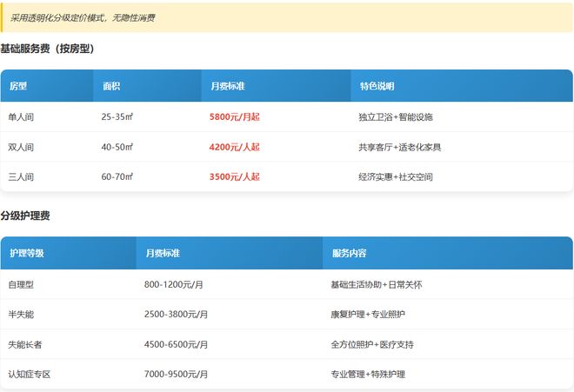Click 经济实惠+社交空间 description

[396, 176]
